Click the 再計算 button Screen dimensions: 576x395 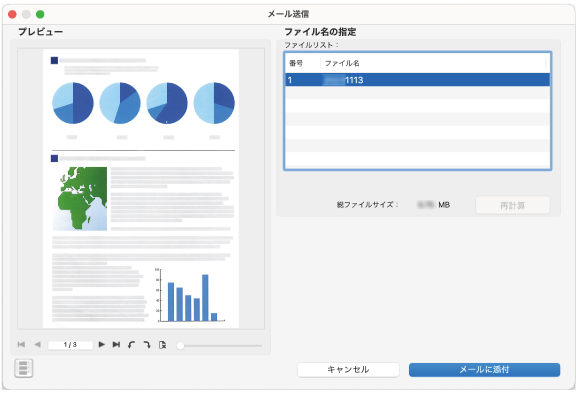tap(513, 205)
